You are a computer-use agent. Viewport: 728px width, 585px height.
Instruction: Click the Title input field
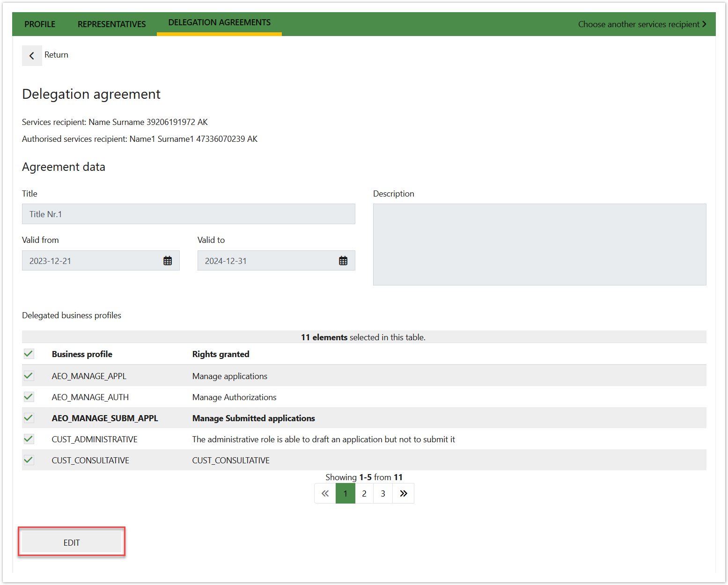[189, 214]
